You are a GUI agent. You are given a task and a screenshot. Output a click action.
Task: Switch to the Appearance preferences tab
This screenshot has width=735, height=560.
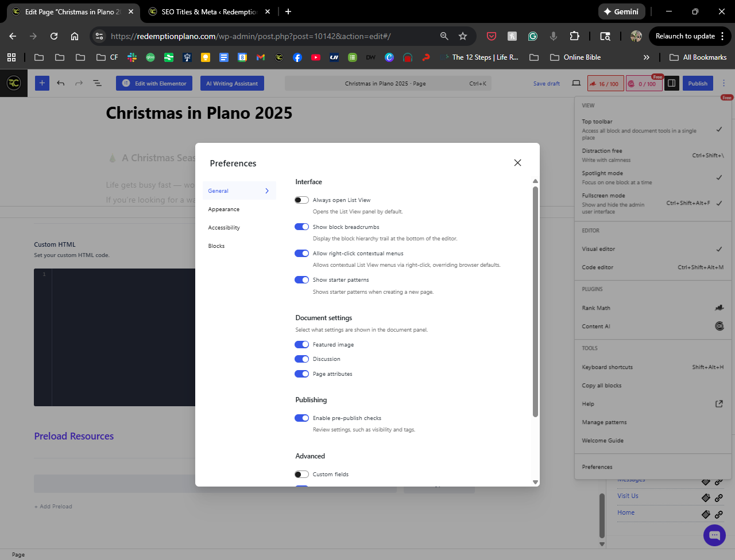click(x=224, y=209)
